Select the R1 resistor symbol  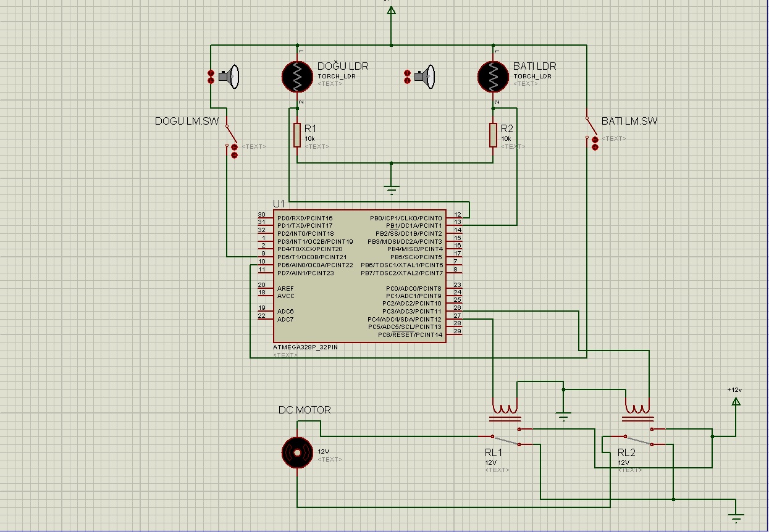(x=297, y=135)
